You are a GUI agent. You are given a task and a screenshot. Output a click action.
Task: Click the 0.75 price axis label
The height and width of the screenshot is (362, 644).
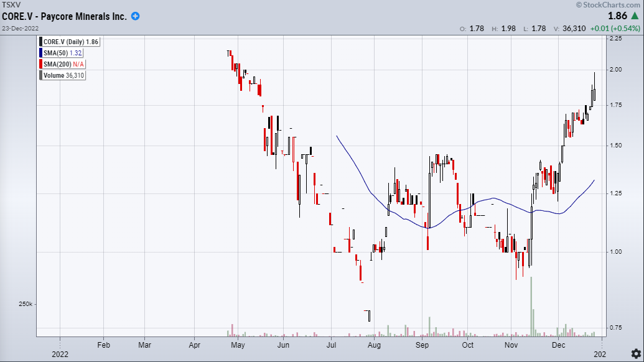click(x=615, y=328)
